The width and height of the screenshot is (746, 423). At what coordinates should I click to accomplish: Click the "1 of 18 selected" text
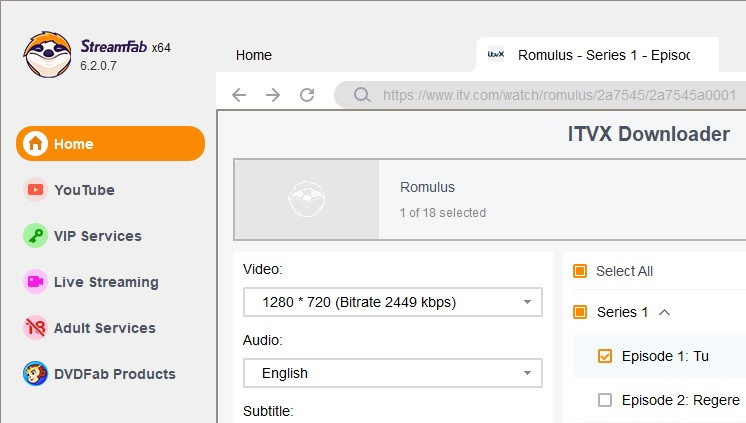coord(443,213)
